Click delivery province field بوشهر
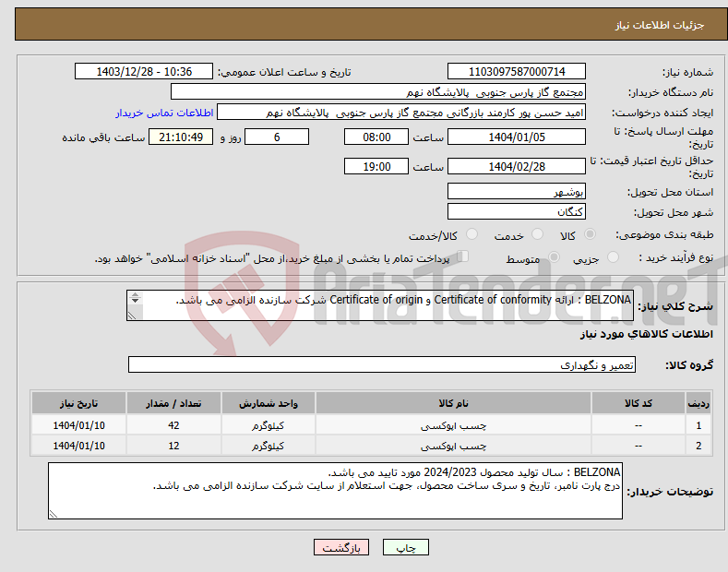Screen dimensions: 728x572 pos(517,191)
